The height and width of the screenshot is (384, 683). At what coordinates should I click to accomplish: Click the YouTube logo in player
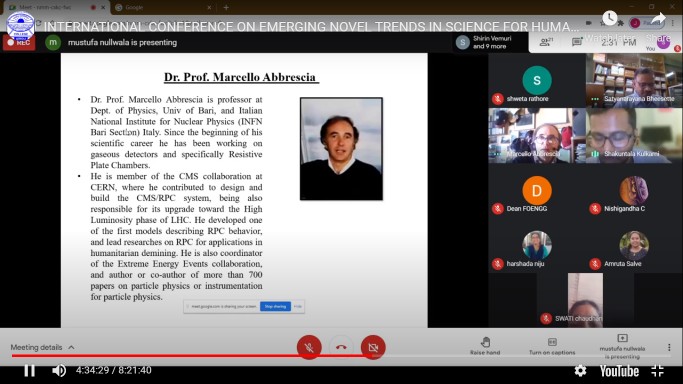click(619, 371)
